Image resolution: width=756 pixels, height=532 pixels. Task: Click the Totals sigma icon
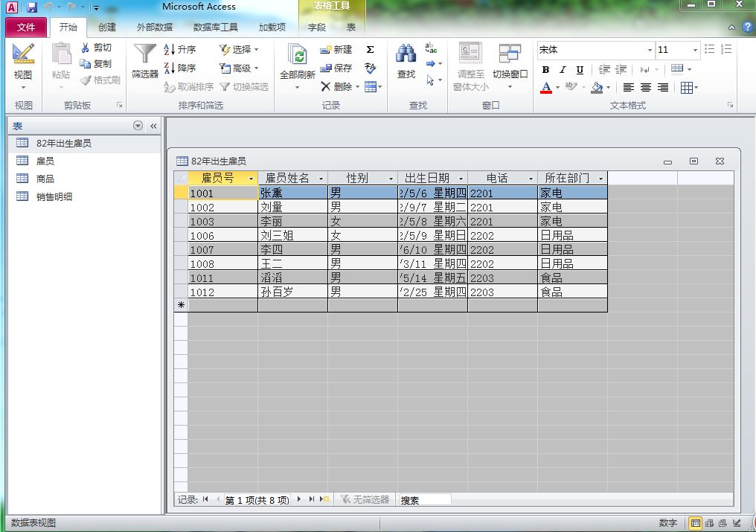371,50
